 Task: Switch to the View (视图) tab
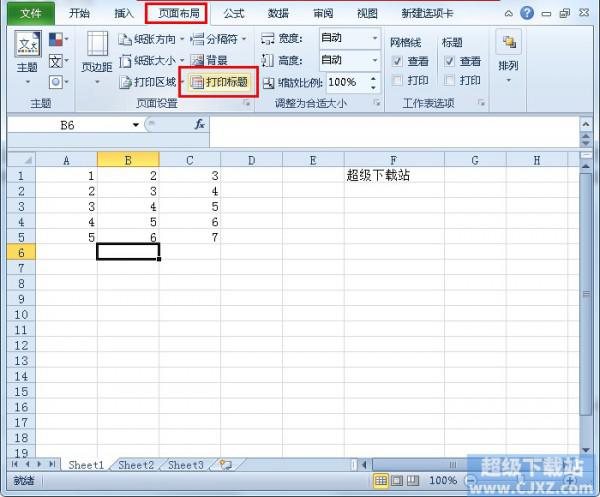pyautogui.click(x=367, y=14)
